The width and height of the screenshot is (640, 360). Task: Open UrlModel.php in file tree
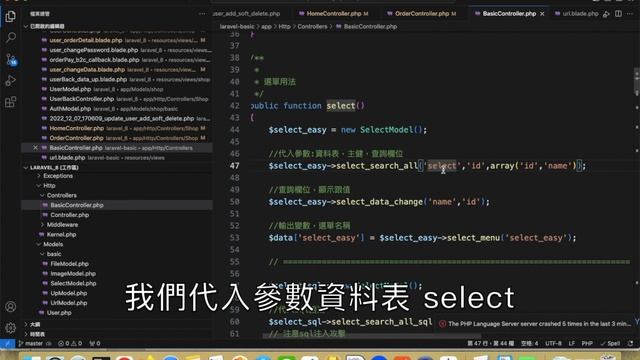[69, 303]
